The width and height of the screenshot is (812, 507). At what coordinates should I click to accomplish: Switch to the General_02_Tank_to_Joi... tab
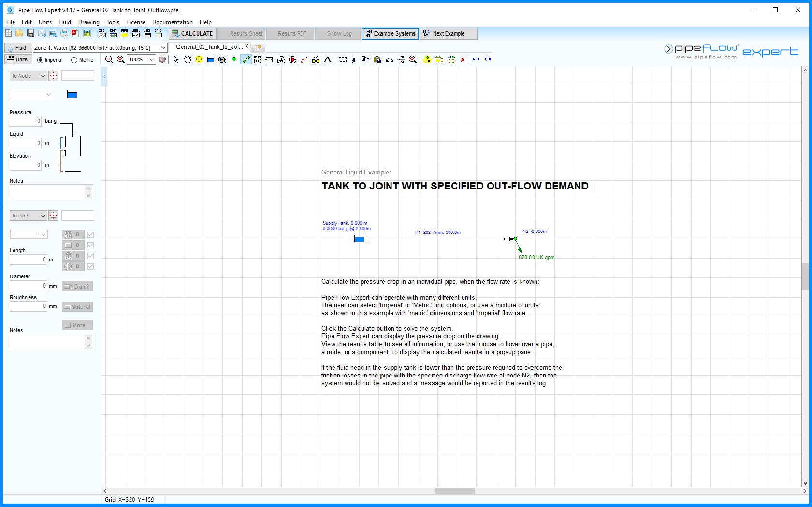pos(209,47)
